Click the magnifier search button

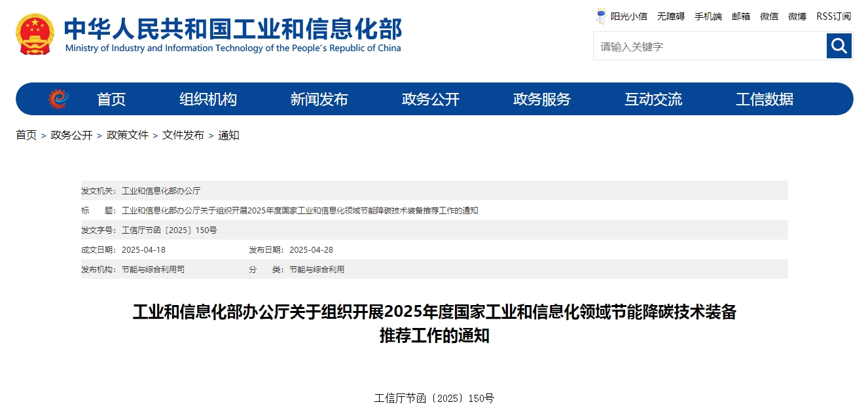pyautogui.click(x=839, y=46)
